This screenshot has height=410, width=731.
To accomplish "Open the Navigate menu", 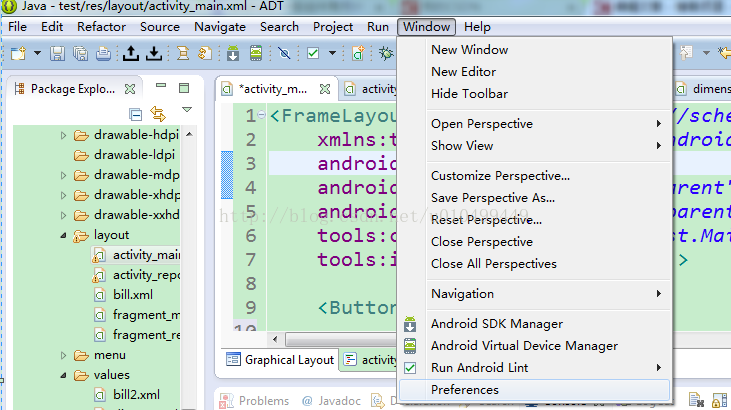I will [220, 27].
